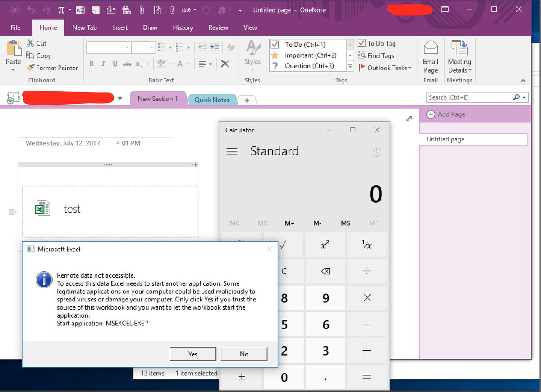Click the Cut scissors icon
This screenshot has width=541, height=392.
pyautogui.click(x=30, y=43)
